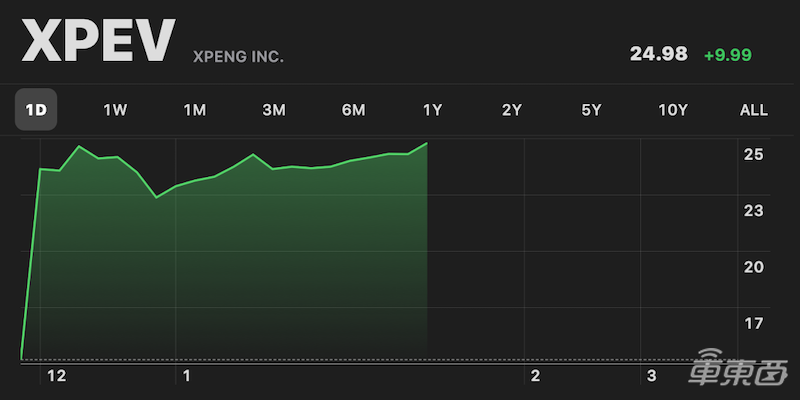This screenshot has width=800, height=400.
Task: Show the 1M chart range
Action: click(194, 110)
